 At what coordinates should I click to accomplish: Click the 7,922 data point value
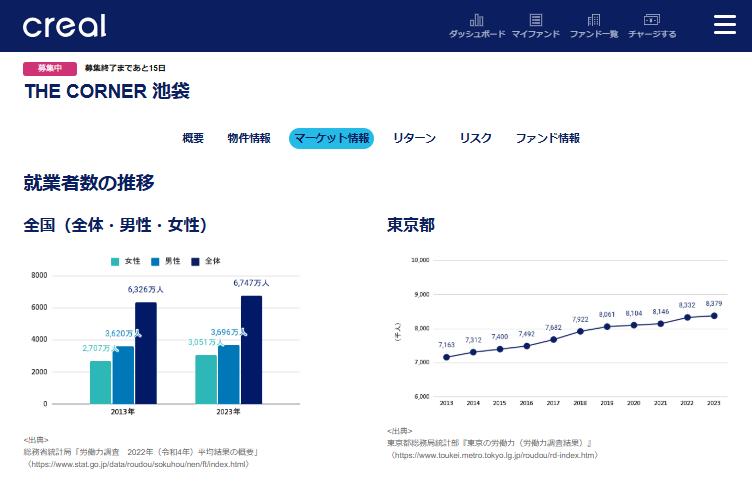click(580, 319)
